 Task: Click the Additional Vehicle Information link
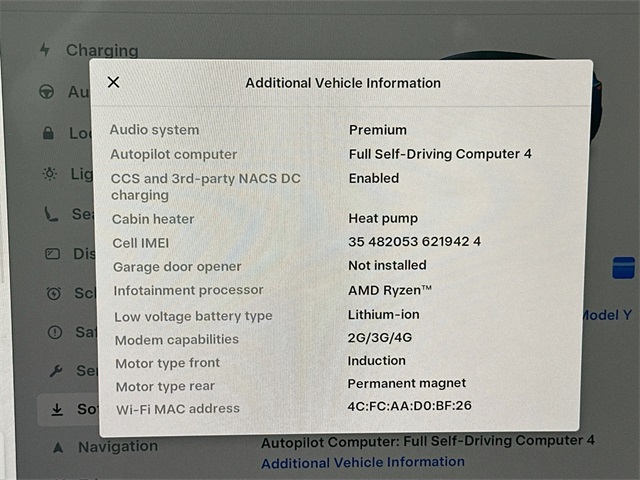point(363,462)
